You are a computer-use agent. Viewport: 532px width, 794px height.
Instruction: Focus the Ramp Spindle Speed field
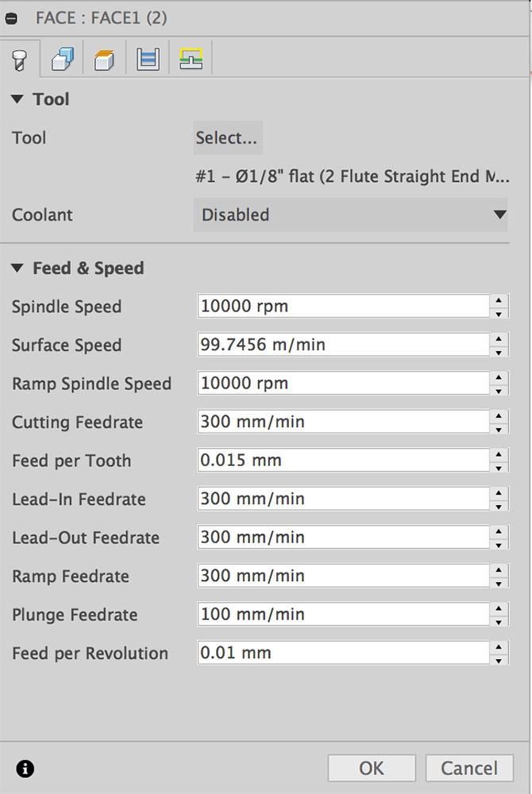click(341, 384)
